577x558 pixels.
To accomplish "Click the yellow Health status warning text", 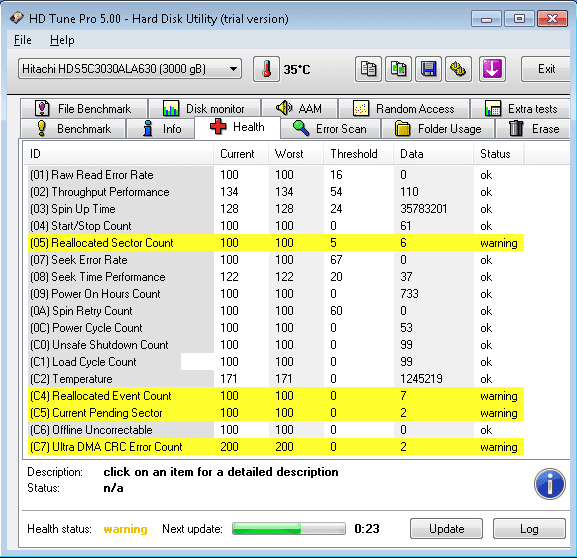I will tap(125, 529).
